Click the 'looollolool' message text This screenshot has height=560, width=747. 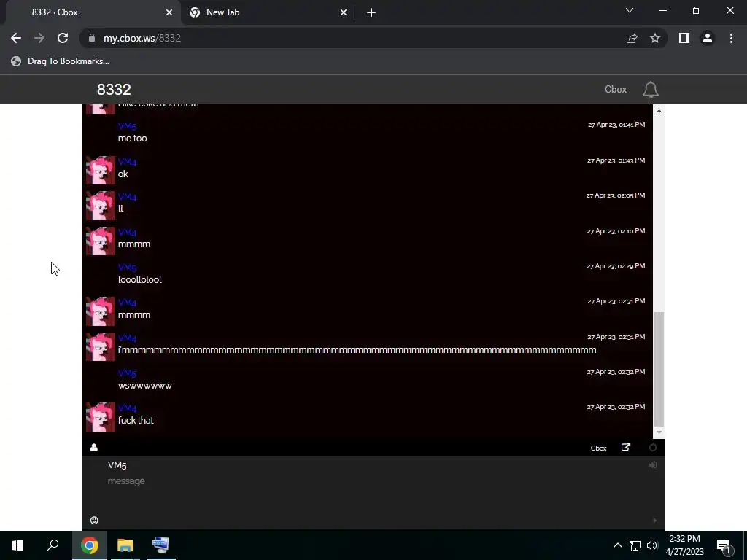139,279
